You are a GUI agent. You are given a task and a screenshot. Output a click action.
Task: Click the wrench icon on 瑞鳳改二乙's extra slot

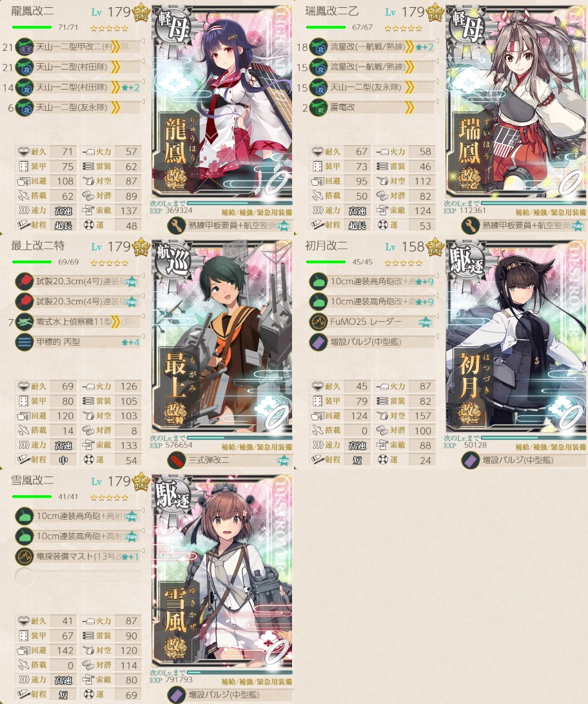(471, 226)
